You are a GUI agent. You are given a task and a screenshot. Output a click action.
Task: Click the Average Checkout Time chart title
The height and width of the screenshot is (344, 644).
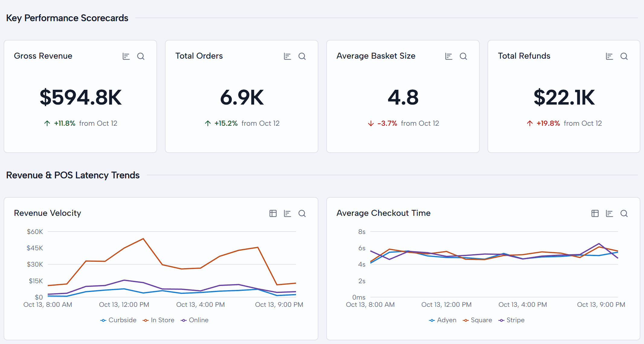click(x=384, y=213)
